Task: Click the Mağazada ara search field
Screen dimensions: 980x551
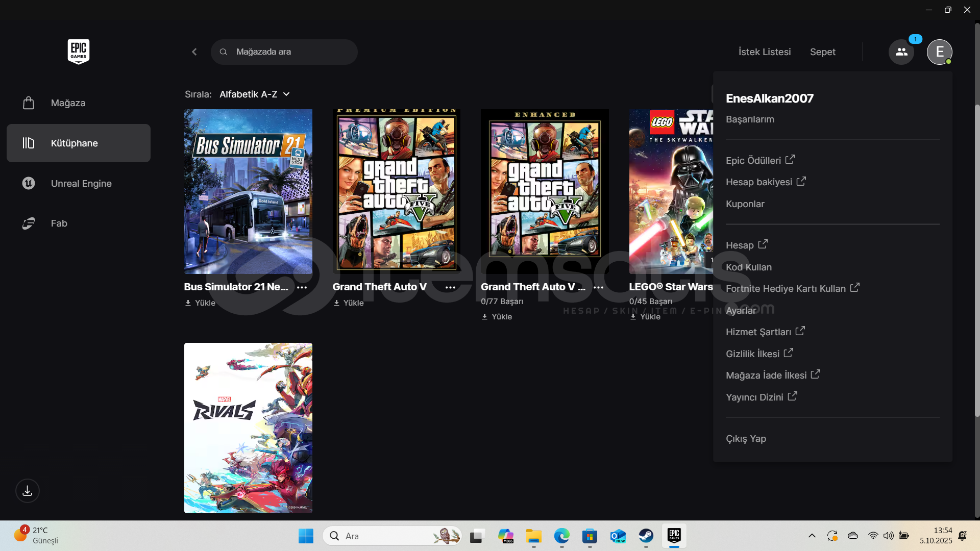Action: [x=284, y=52]
